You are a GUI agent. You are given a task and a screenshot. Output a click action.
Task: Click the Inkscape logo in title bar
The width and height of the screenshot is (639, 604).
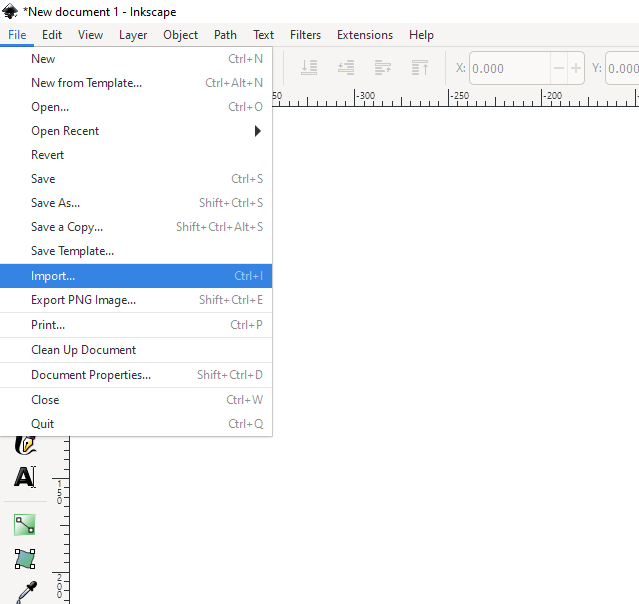10,11
